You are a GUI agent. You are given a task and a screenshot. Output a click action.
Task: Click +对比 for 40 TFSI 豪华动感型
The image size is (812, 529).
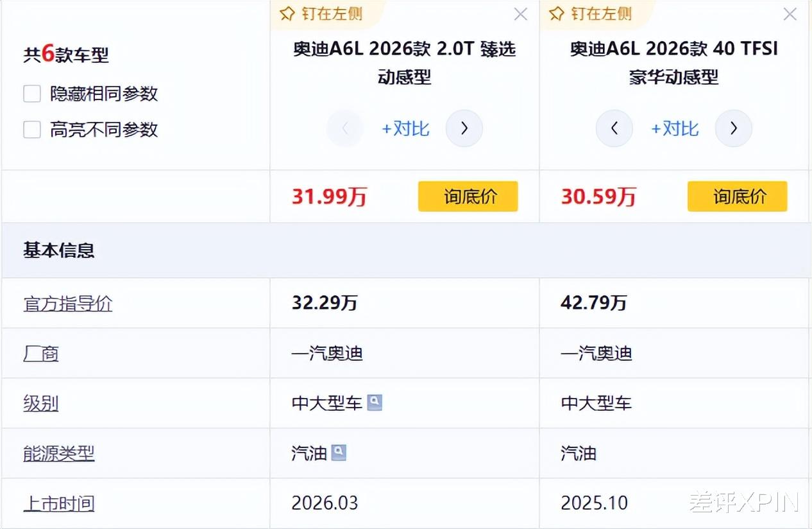coord(675,128)
